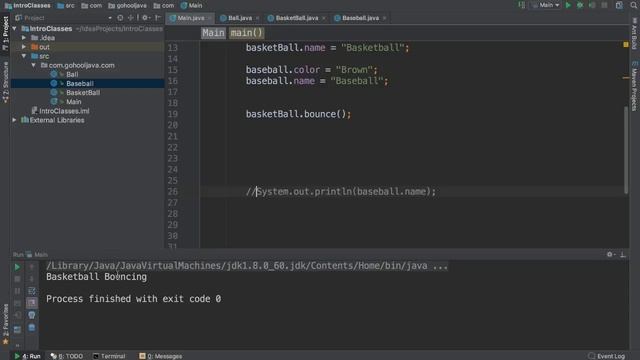This screenshot has height=360, width=640.
Task: Collapse the com.gohooljava.com package
Action: tap(33, 65)
